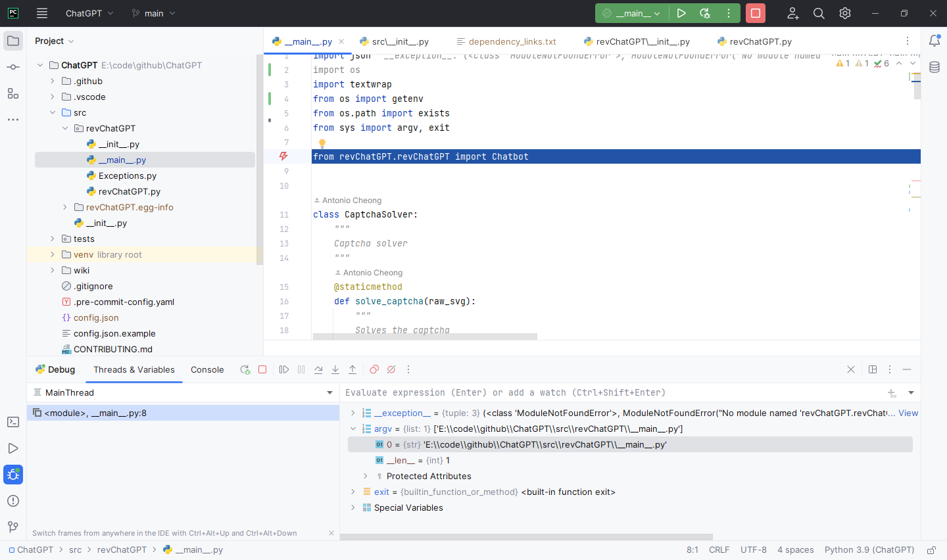Collapse the expanded argv variable
Viewport: 947px width, 560px height.
[354, 429]
